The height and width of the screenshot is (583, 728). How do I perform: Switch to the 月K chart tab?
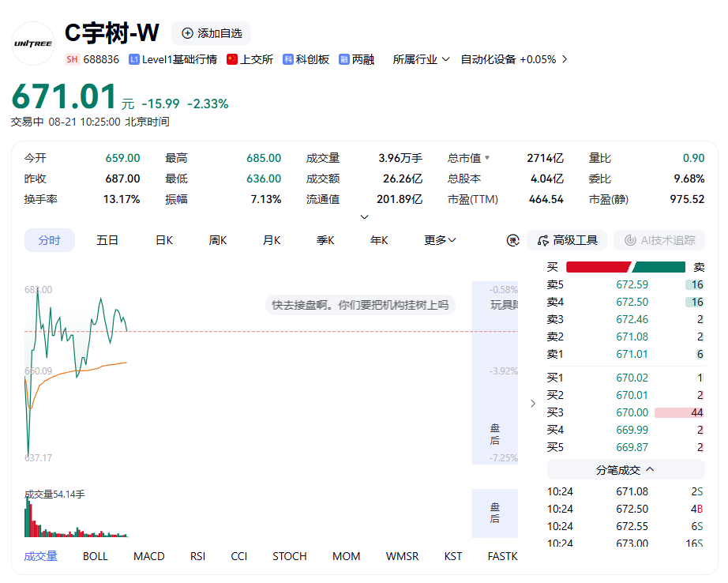(272, 240)
